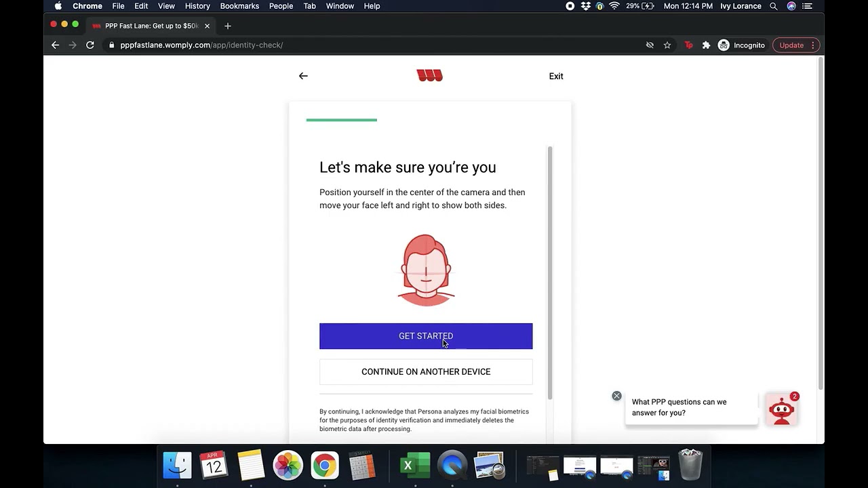Open the People menu
The height and width of the screenshot is (488, 868).
tap(281, 6)
